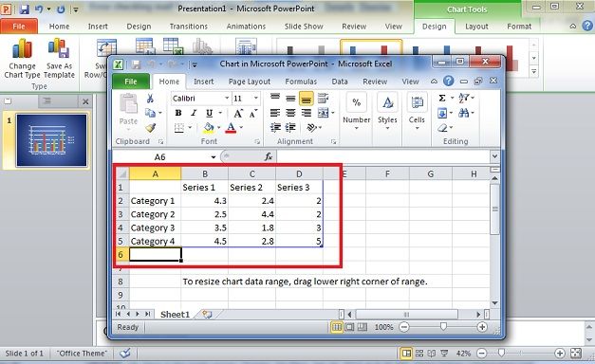Screen dimensions: 595x364
Task: Click the Select All corner of the grid
Action: (x=122, y=174)
